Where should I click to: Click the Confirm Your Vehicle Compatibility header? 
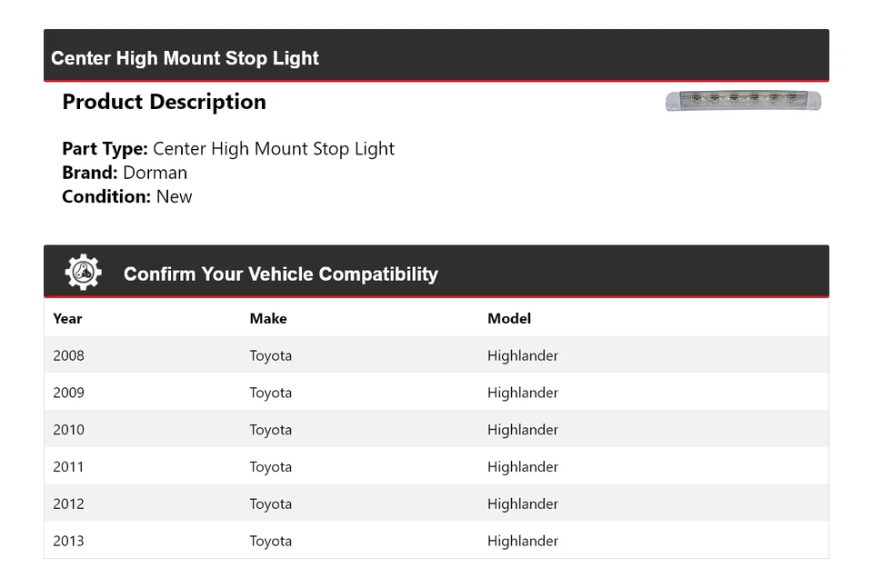280,274
